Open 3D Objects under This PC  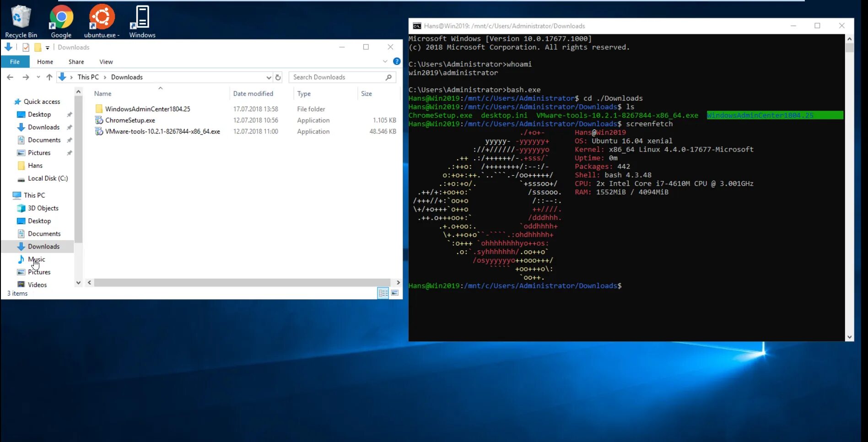(x=43, y=208)
